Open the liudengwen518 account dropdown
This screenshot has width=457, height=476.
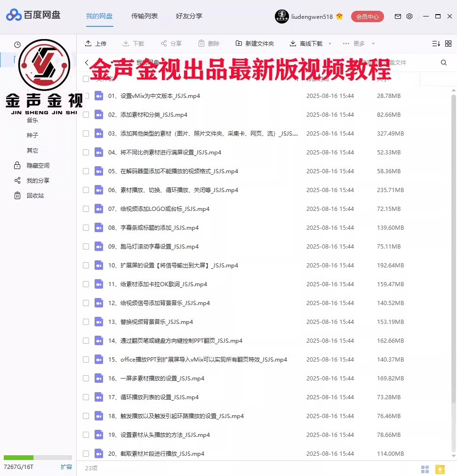(313, 16)
